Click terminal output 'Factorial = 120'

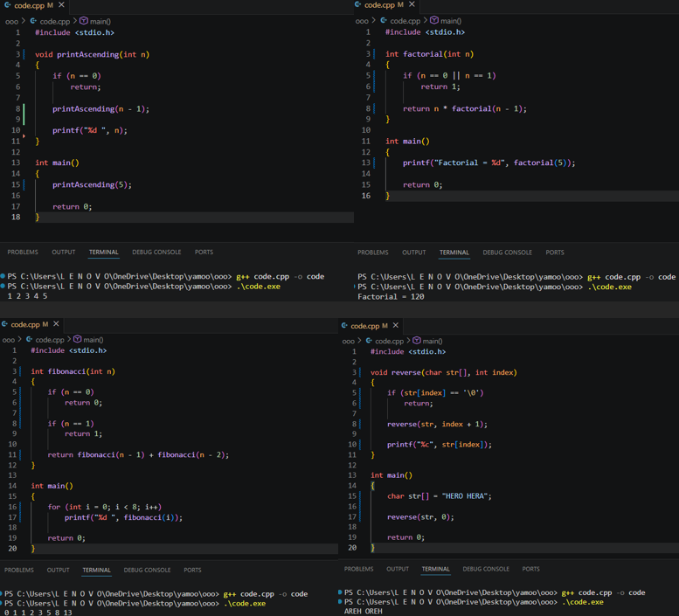click(x=391, y=296)
